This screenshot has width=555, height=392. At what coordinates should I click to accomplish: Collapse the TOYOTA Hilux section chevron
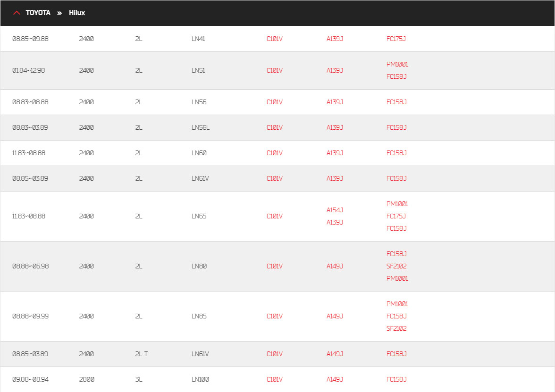[17, 13]
